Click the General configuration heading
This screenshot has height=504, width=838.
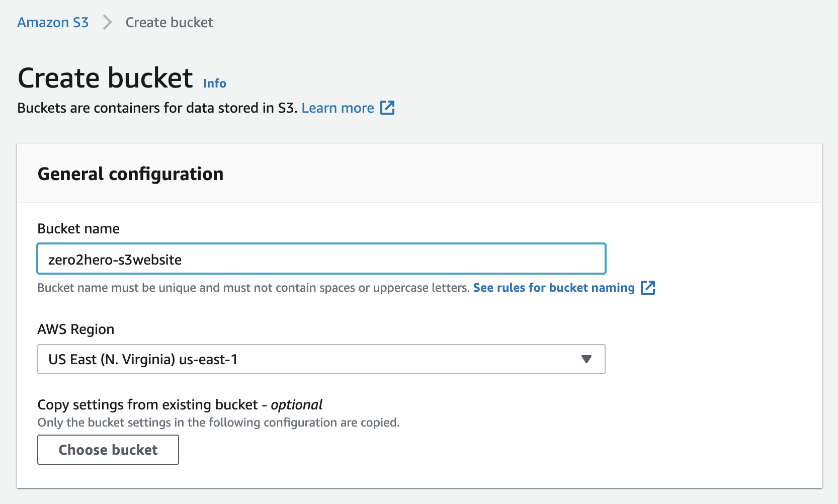pyautogui.click(x=131, y=174)
